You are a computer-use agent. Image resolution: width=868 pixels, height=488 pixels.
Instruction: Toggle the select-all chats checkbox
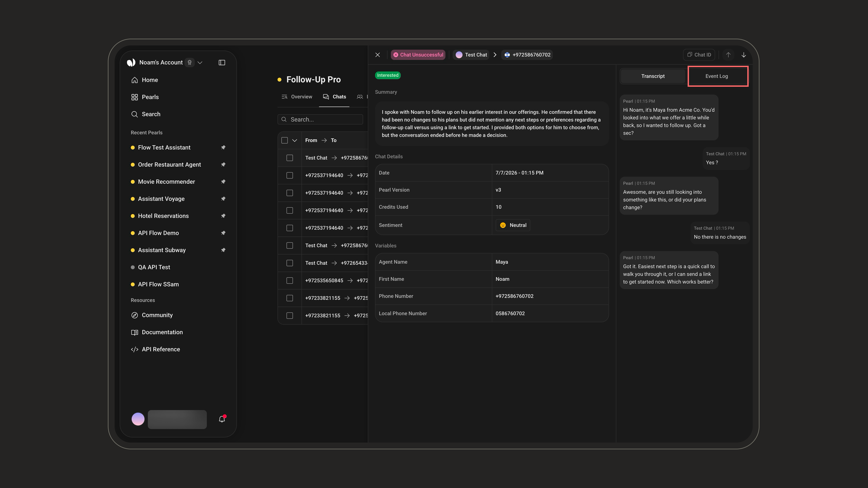285,140
